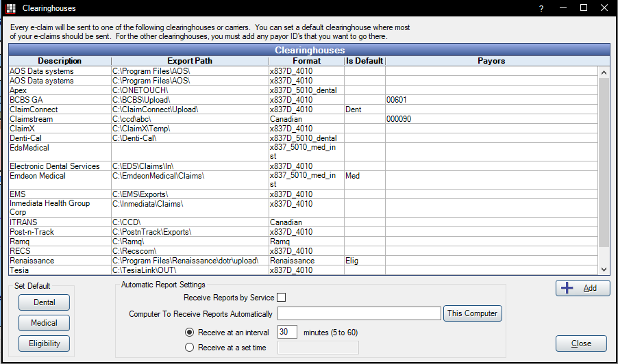Image resolution: width=618 pixels, height=364 pixels.
Task: Click the Payors column header
Action: [491, 61]
